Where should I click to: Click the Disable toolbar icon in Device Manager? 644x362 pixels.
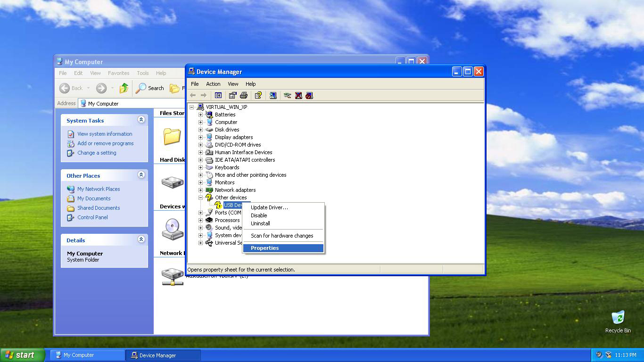(x=309, y=95)
